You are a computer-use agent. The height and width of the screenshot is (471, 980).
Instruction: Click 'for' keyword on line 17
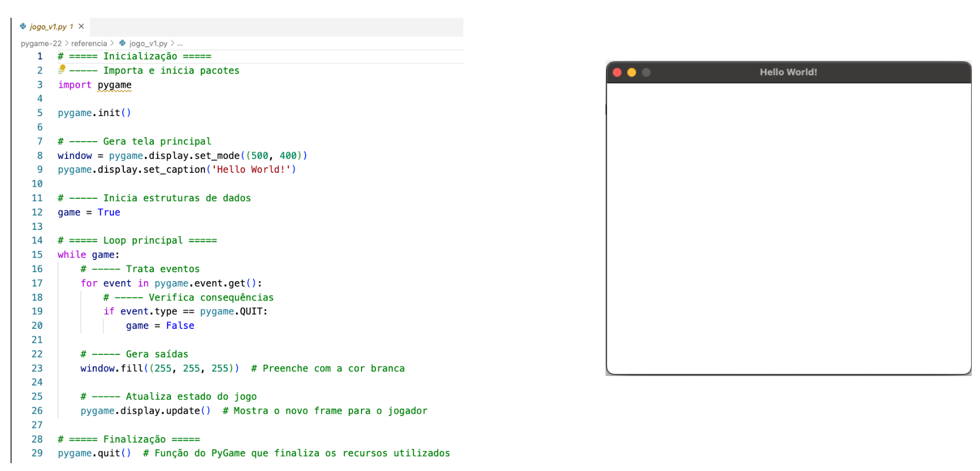[89, 283]
